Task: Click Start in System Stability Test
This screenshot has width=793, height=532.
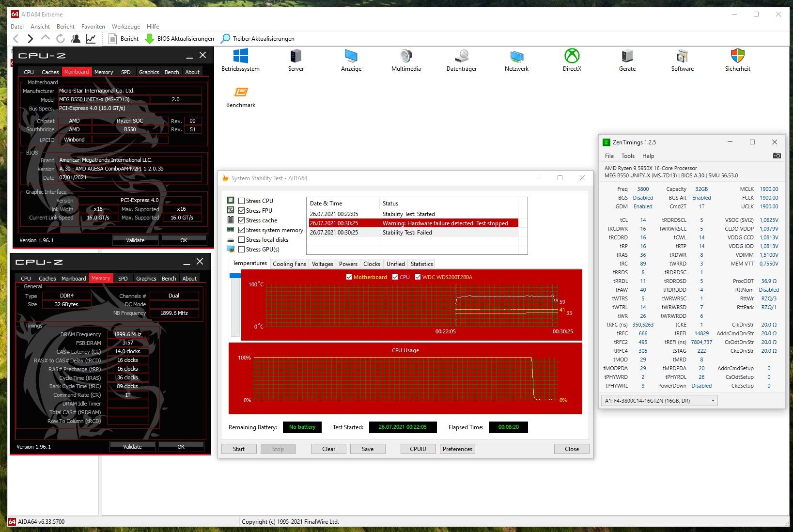Action: (239, 449)
